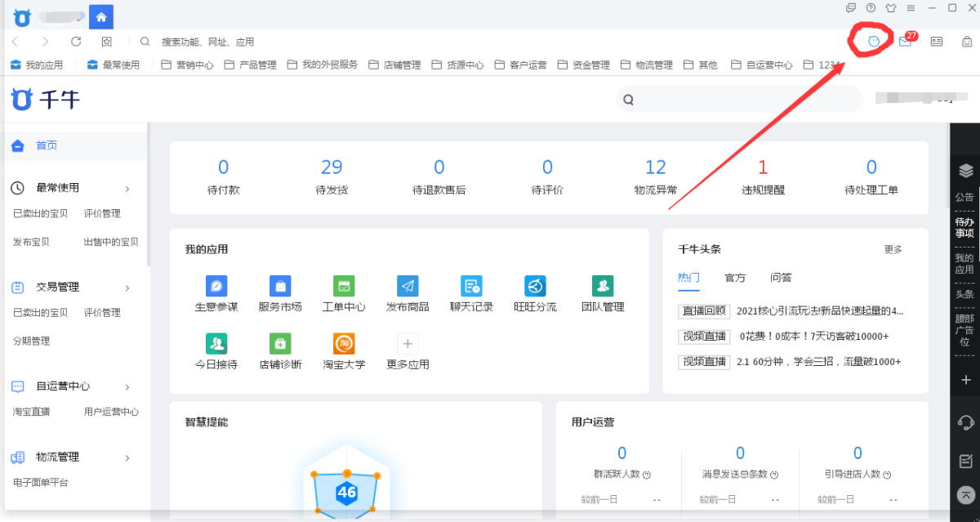The image size is (980, 522).
Task: Launch the 发布商品 app
Action: pyautogui.click(x=408, y=286)
